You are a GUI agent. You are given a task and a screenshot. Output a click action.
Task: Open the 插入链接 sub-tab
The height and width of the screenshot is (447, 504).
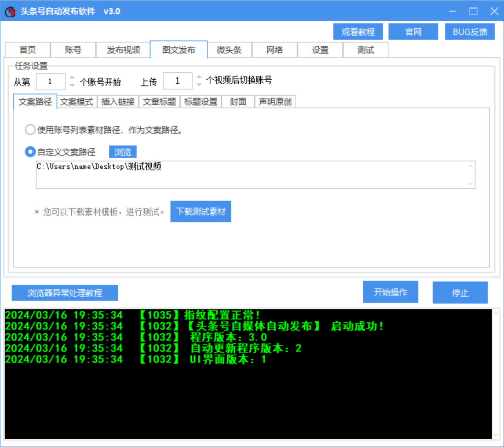[x=118, y=102]
